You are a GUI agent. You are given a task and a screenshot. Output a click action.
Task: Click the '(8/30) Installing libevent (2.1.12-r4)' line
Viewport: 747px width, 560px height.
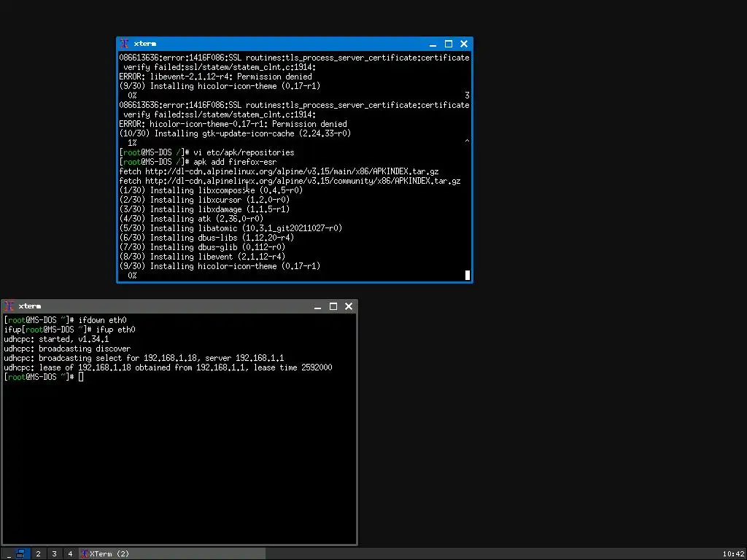point(202,257)
